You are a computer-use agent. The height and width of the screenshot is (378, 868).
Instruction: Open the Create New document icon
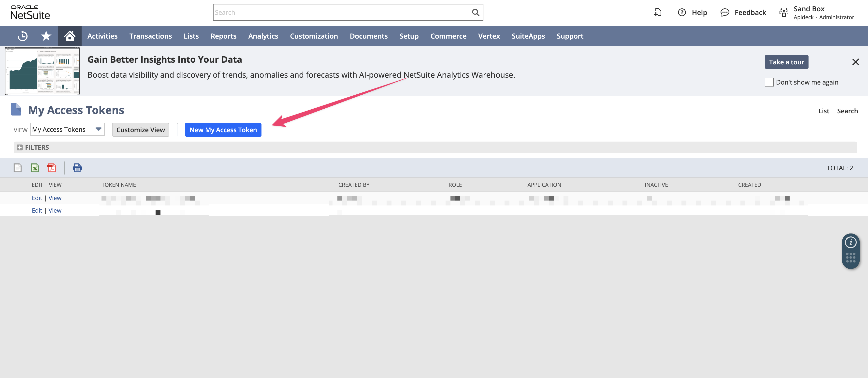coord(657,13)
